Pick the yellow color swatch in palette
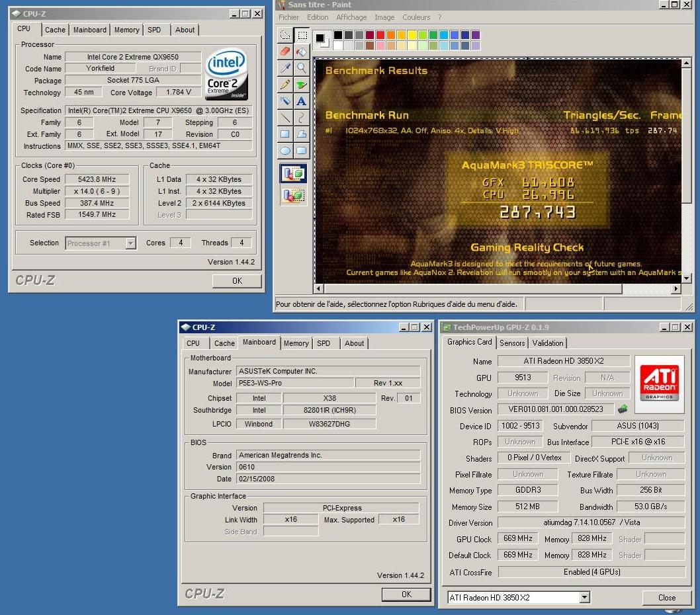The height and width of the screenshot is (615, 700). click(412, 35)
